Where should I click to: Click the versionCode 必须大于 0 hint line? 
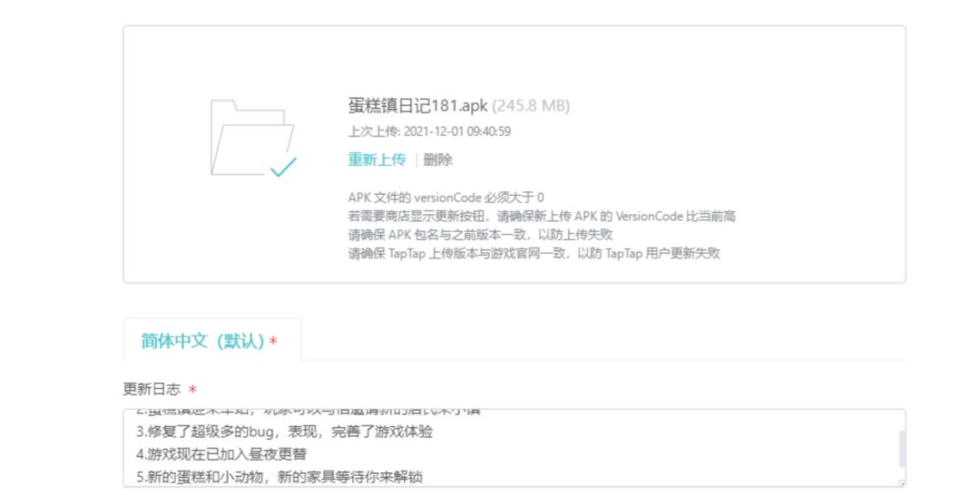[x=446, y=198]
